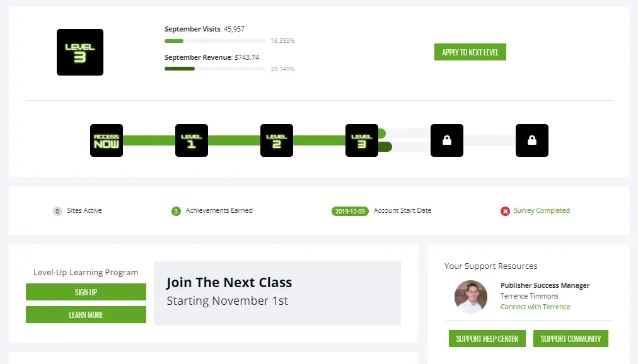Open the Support Community
Viewport: 638px width, 364px height.
pos(571,338)
